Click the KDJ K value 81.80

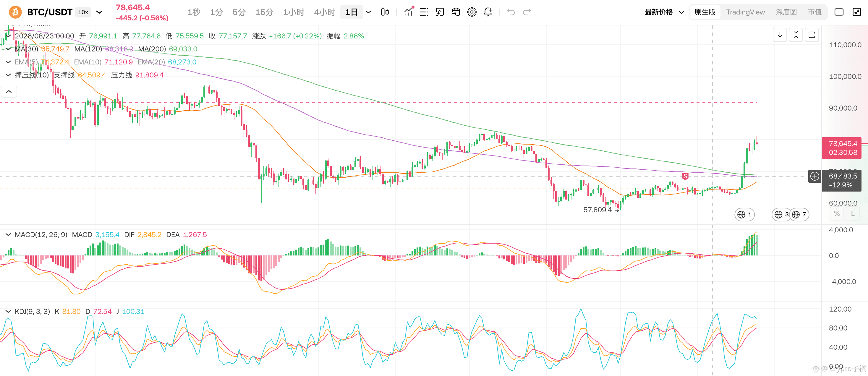point(71,311)
